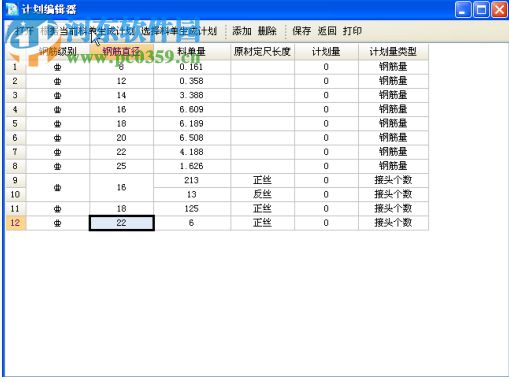Viewport: 509px width, 382px height.
Task: Click the 计划编辑器 title bar app icon
Action: click(x=12, y=9)
